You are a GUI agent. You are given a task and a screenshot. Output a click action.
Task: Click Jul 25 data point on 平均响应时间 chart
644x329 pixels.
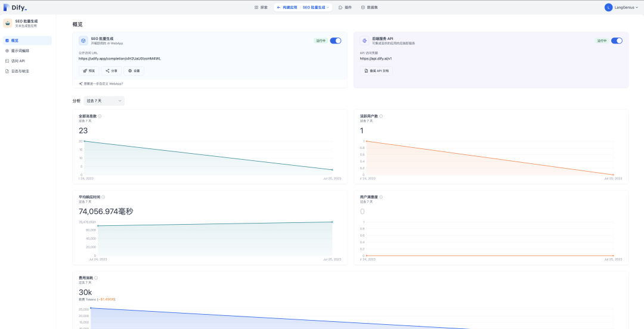pyautogui.click(x=332, y=222)
